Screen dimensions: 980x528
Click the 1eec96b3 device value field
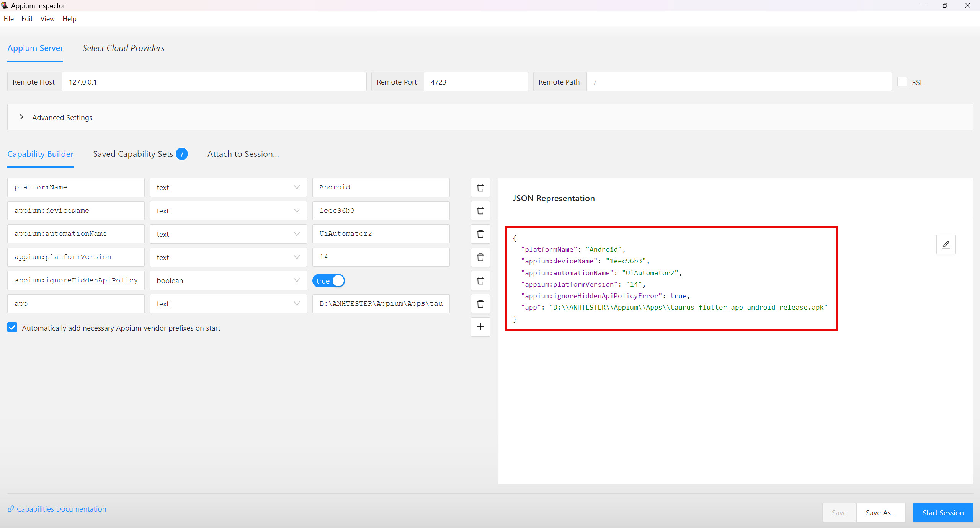point(381,211)
